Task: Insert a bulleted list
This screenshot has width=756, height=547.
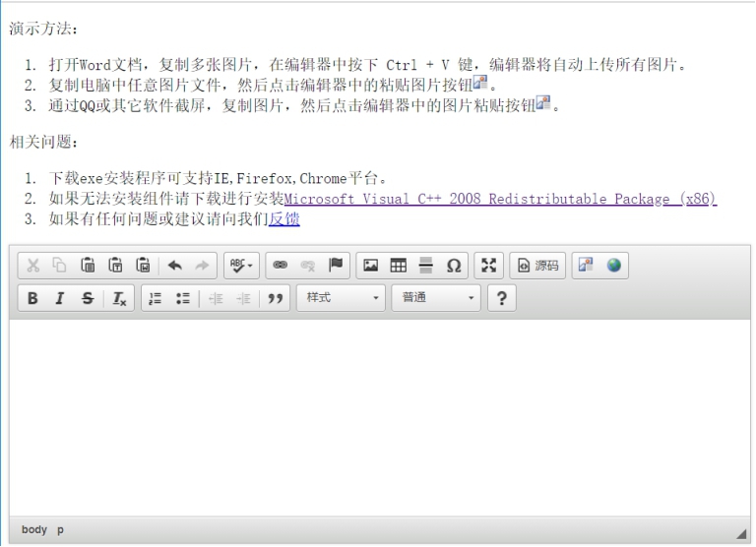Action: (183, 298)
